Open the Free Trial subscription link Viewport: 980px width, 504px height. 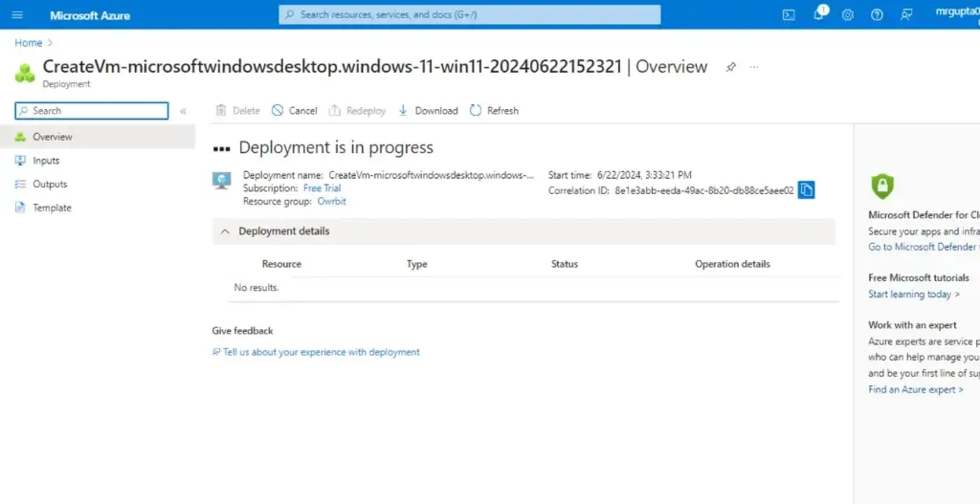(x=322, y=188)
